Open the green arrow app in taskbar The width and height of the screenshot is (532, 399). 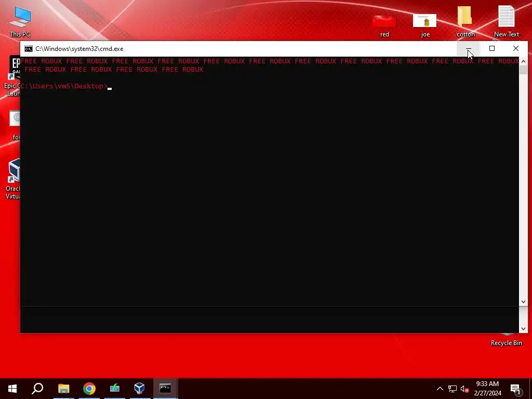pos(115,389)
